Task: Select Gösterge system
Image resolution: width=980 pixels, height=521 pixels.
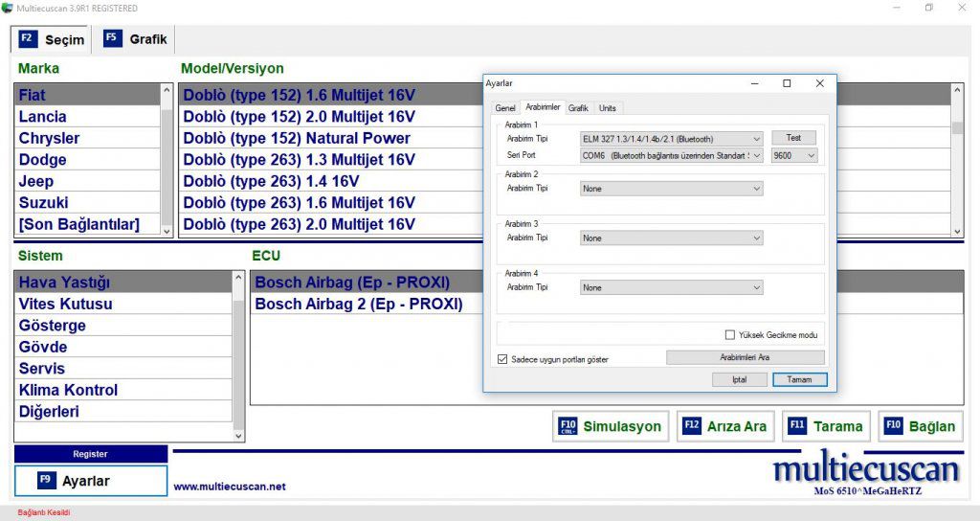Action: tap(123, 326)
